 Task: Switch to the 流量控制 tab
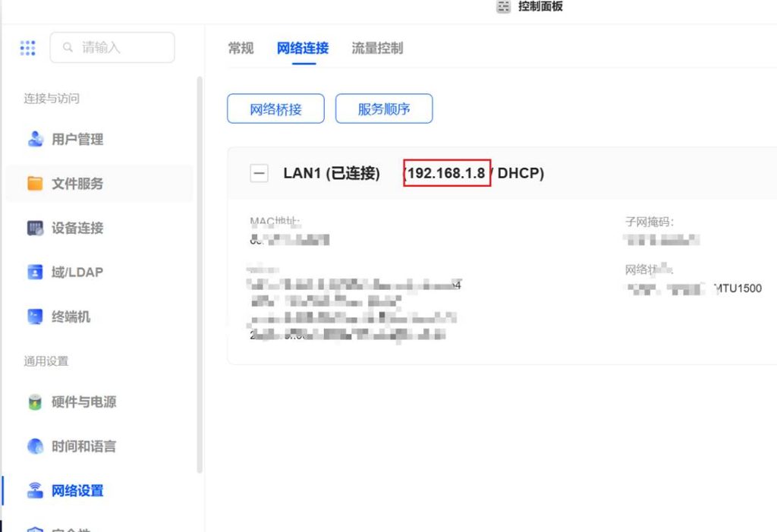pyautogui.click(x=377, y=48)
